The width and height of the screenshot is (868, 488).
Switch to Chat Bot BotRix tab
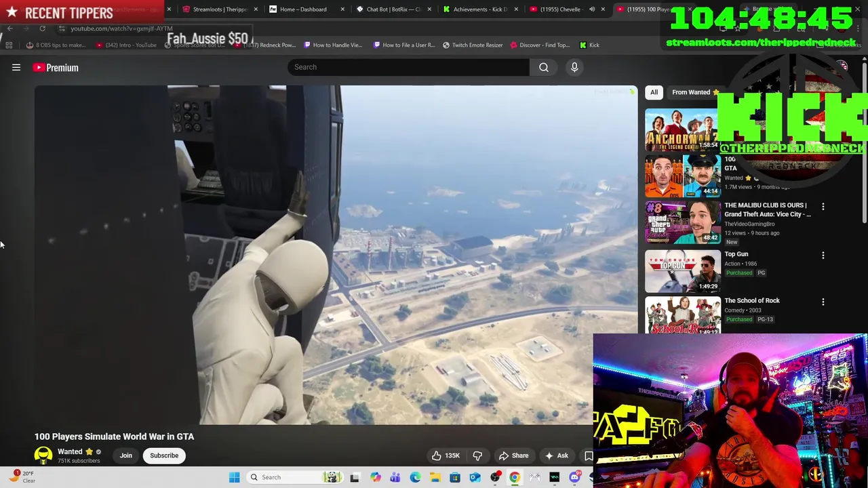point(393,9)
